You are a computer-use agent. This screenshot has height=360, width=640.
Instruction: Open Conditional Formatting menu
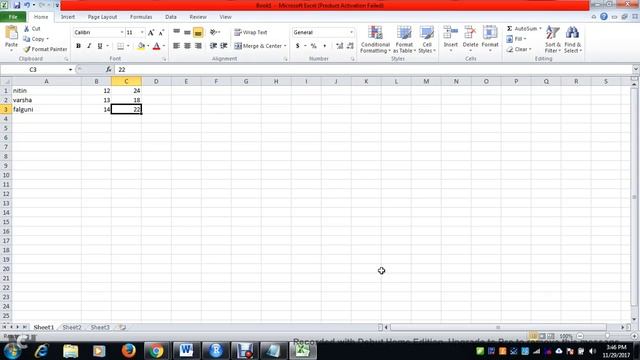375,40
